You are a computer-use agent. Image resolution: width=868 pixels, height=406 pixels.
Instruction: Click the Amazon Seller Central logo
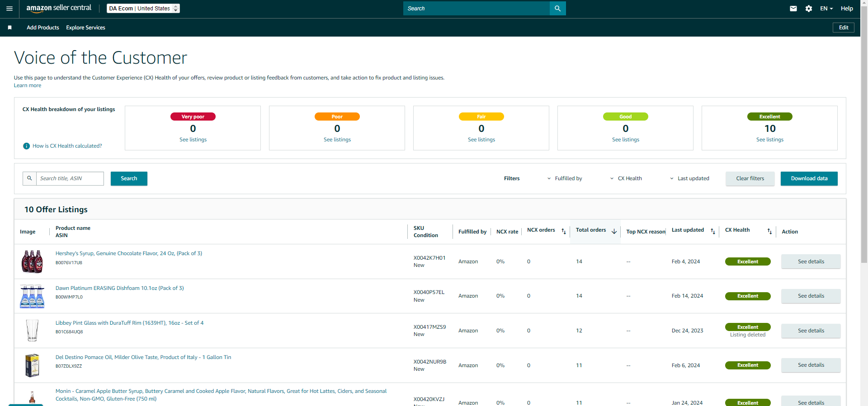[x=59, y=8]
